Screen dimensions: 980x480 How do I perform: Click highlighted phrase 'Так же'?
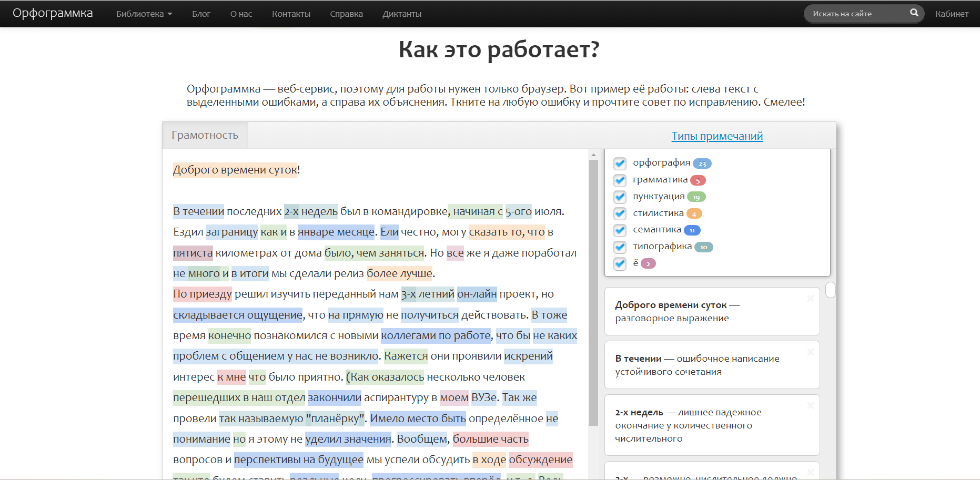pyautogui.click(x=519, y=397)
